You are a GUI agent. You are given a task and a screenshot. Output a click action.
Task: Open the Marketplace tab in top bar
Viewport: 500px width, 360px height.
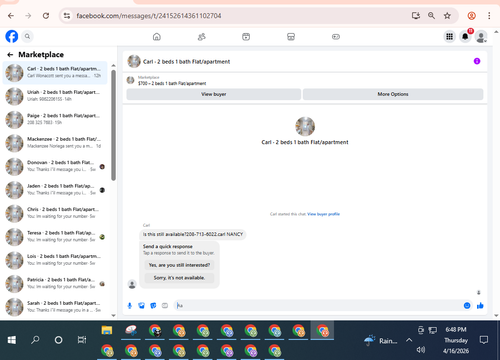(x=291, y=37)
